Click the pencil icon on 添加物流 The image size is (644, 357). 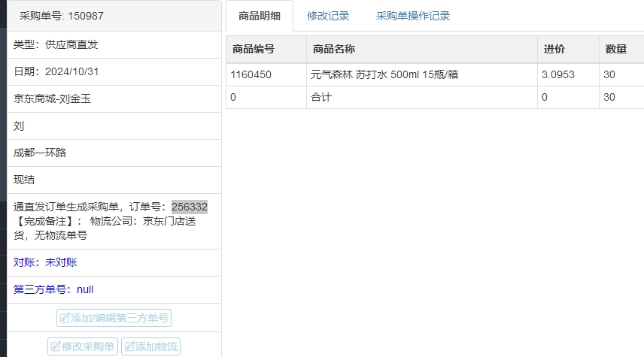(x=129, y=346)
